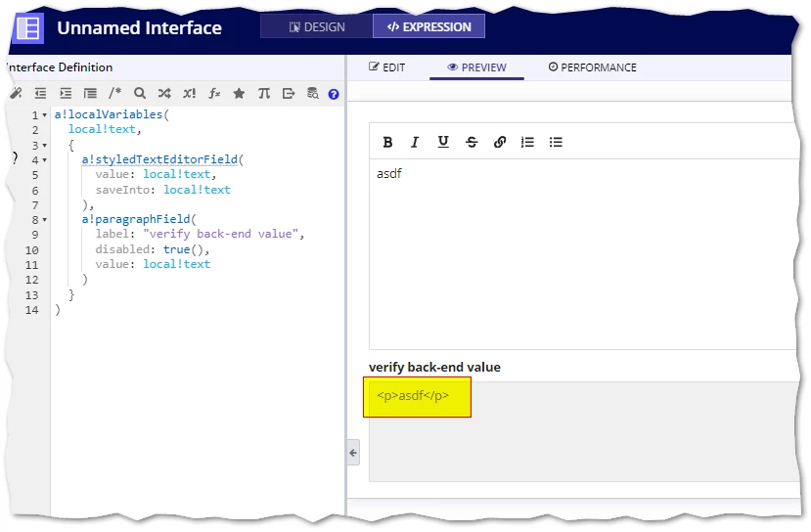The image size is (811, 532).
Task: Open search with the magnifier icon
Action: pos(140,93)
